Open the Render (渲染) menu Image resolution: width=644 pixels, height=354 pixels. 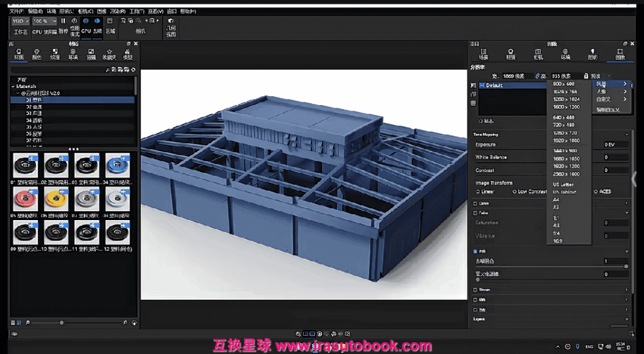click(118, 11)
